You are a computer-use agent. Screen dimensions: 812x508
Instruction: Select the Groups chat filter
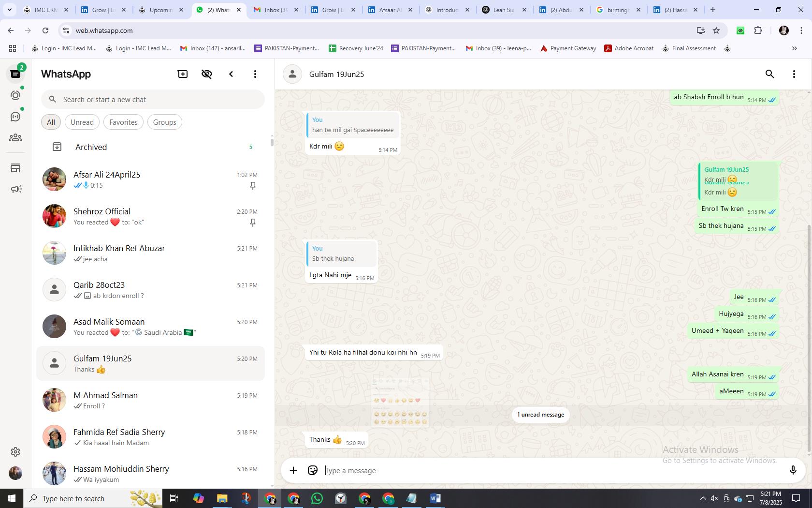[165, 122]
